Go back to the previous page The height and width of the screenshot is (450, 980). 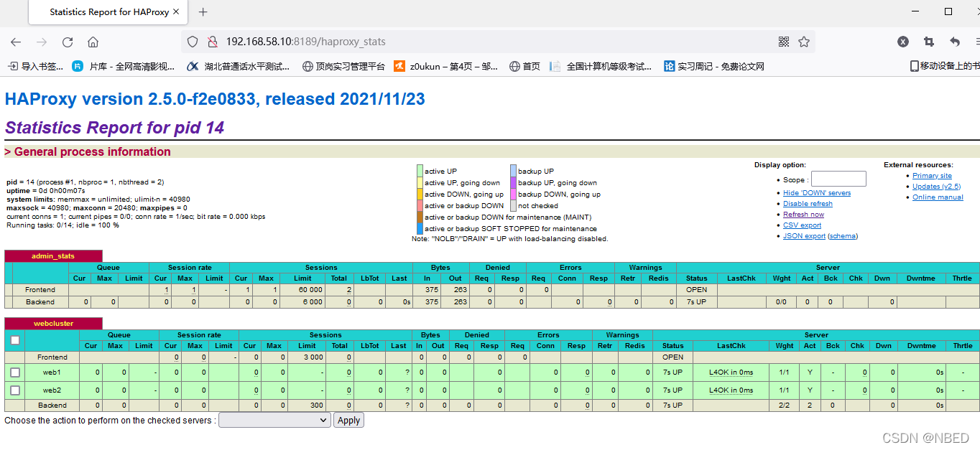[x=16, y=42]
